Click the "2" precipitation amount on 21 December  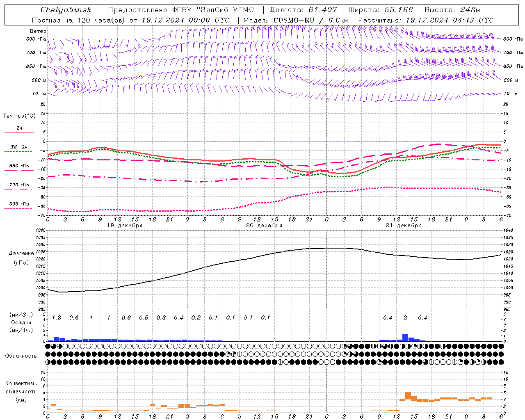pyautogui.click(x=405, y=317)
